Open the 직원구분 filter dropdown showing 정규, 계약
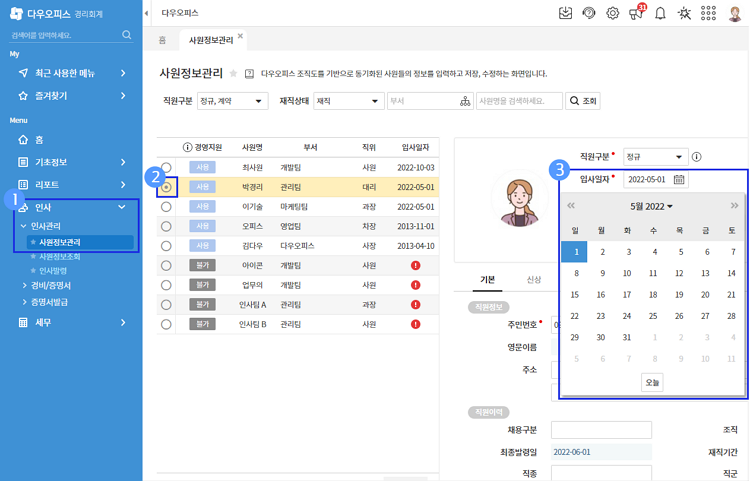Image resolution: width=750 pixels, height=481 pixels. pyautogui.click(x=232, y=101)
